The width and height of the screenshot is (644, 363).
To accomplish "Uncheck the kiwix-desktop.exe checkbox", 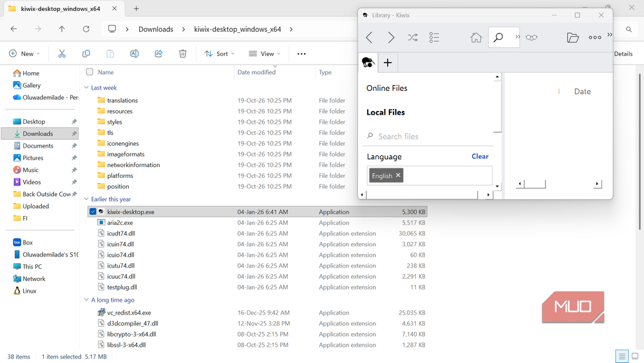I will pyautogui.click(x=93, y=211).
